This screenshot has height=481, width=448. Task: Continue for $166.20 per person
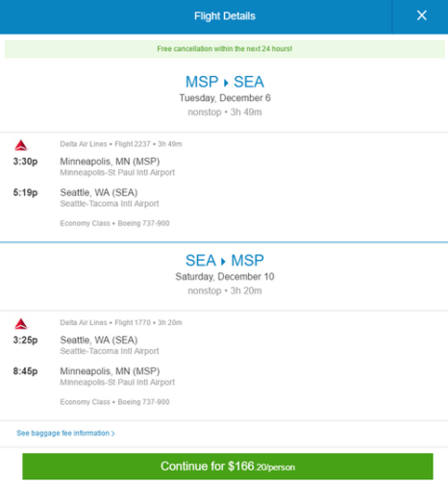[228, 467]
